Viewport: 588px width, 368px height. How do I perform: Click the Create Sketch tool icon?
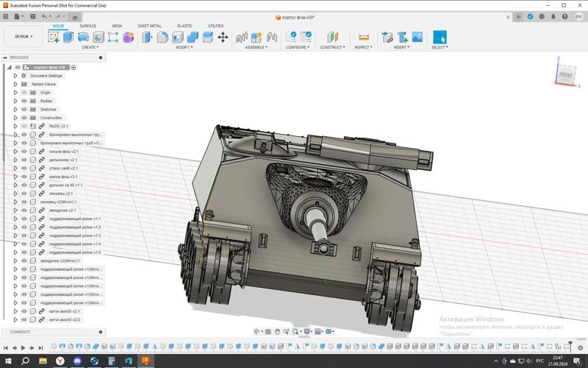pyautogui.click(x=54, y=37)
